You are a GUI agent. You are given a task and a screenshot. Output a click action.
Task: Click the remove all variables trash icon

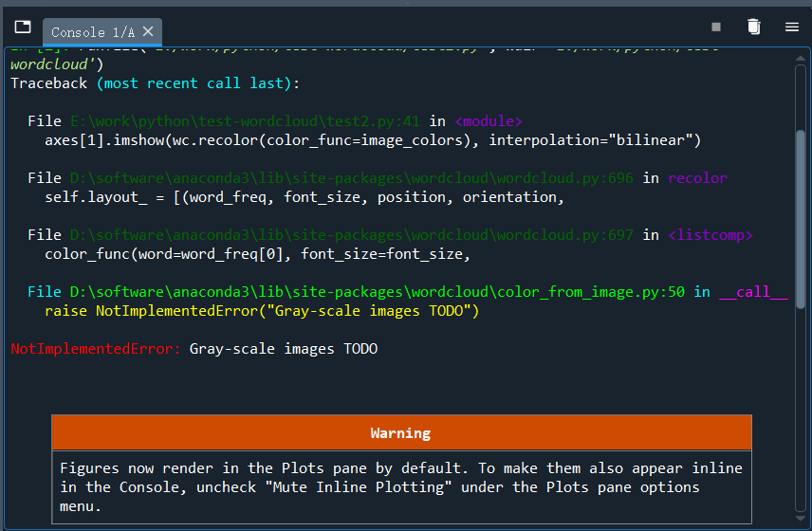[753, 27]
